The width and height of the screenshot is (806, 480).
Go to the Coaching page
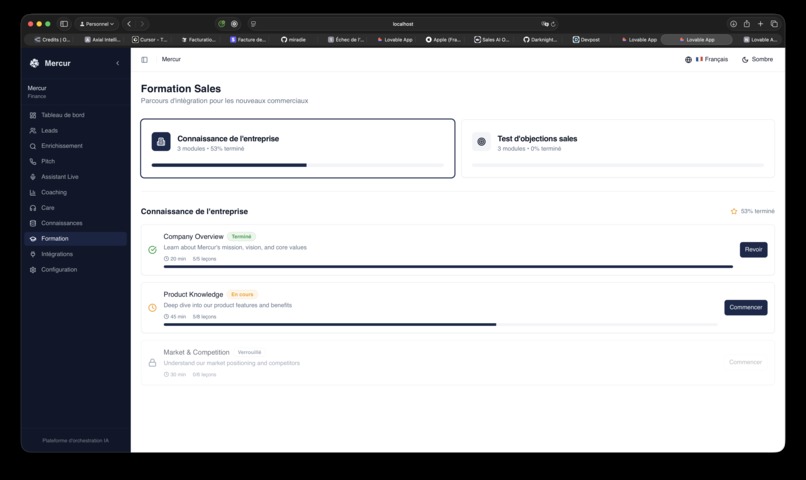76,192
